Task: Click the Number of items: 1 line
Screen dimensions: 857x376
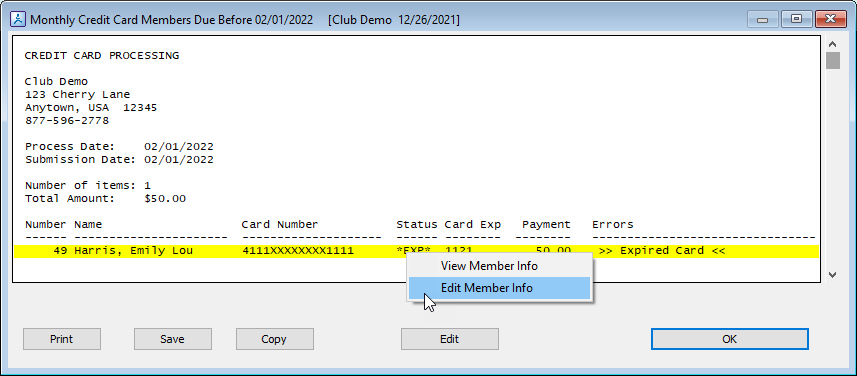Action: 87,186
